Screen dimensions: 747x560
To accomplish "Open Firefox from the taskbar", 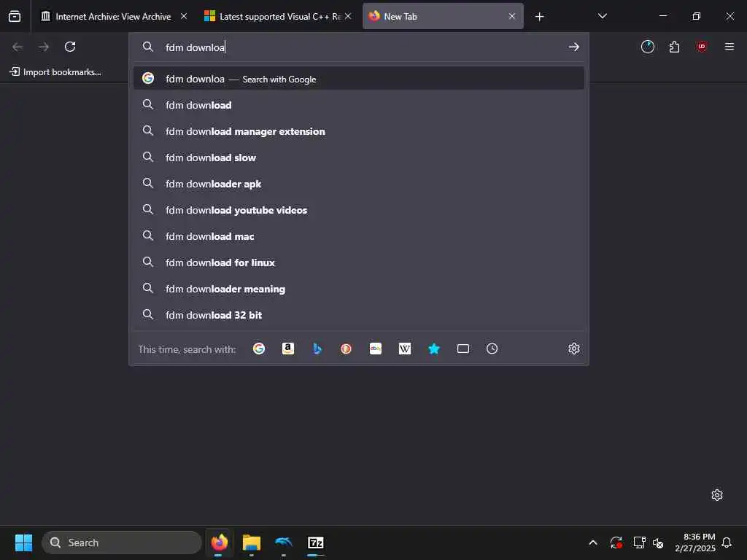I will coord(219,542).
